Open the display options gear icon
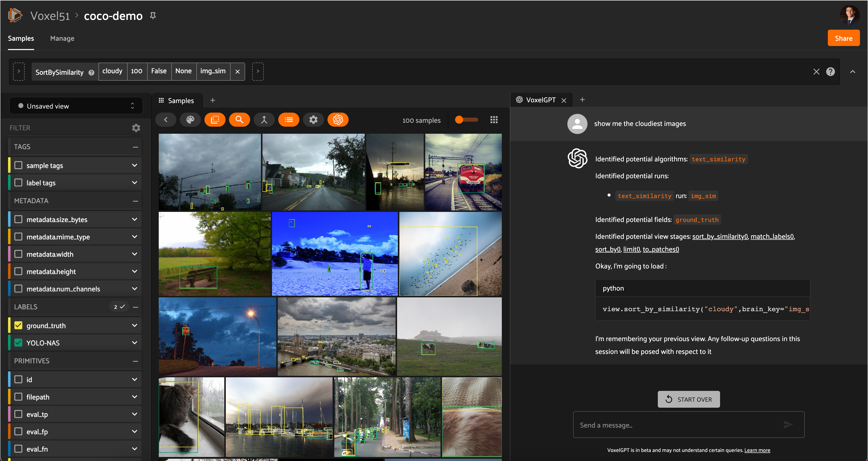The image size is (868, 461). coord(313,120)
